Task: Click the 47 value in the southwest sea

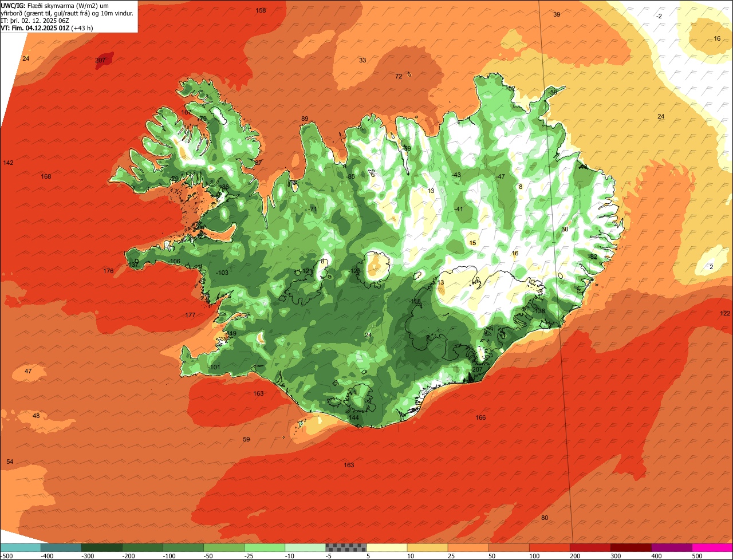Action: point(28,371)
